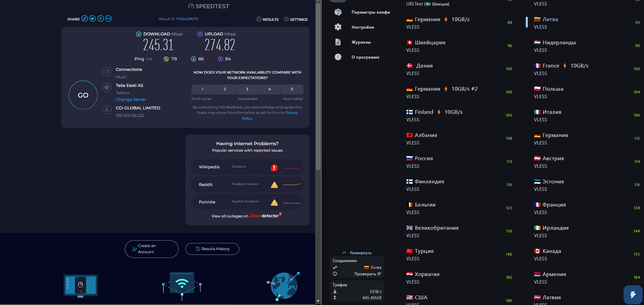Viewport: 644px width, 305px height.
Task: Expand the Развернуть connection panel
Action: pos(357,253)
